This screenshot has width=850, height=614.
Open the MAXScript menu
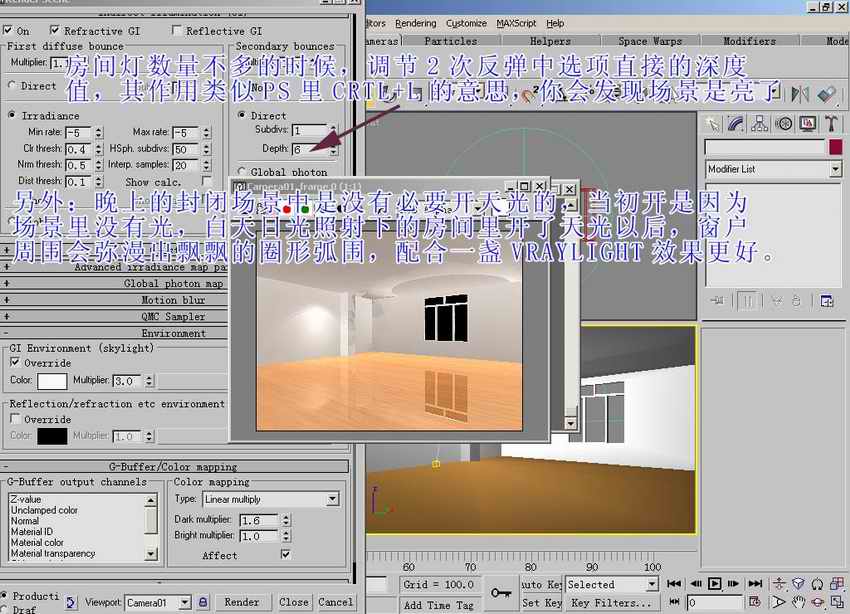tap(517, 23)
